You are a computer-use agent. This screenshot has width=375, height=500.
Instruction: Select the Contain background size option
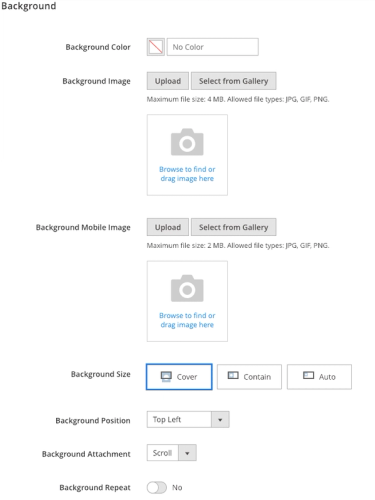pos(249,377)
